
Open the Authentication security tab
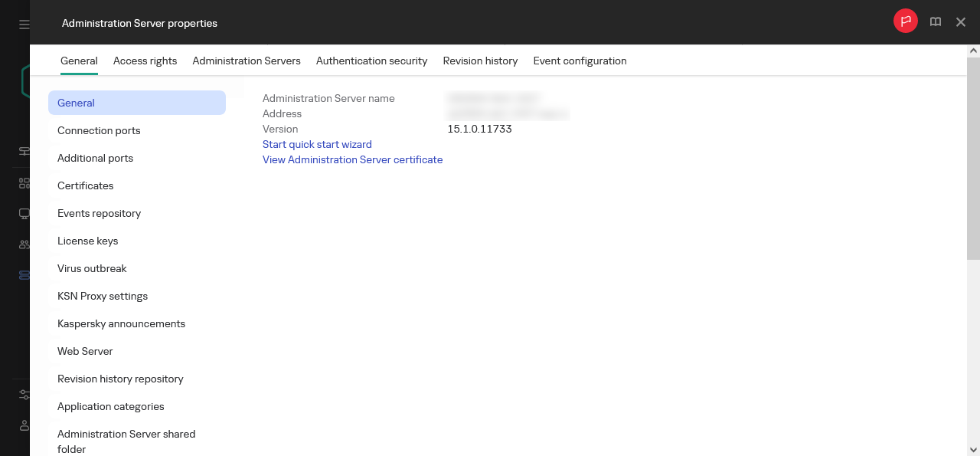pyautogui.click(x=371, y=61)
